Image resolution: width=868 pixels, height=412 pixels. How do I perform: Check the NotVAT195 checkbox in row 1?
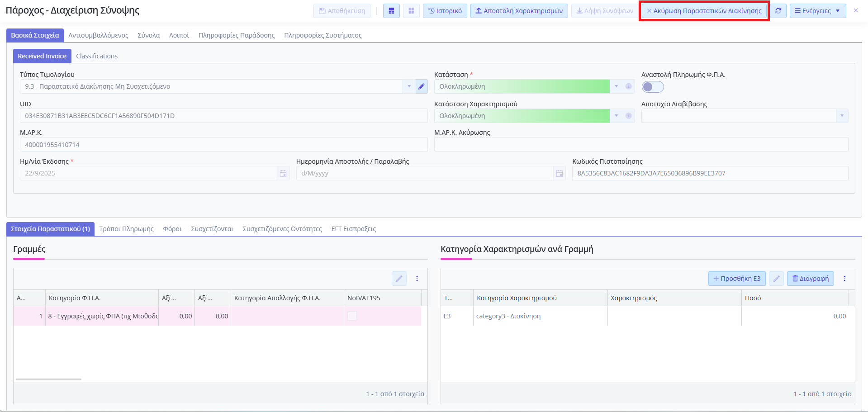352,316
